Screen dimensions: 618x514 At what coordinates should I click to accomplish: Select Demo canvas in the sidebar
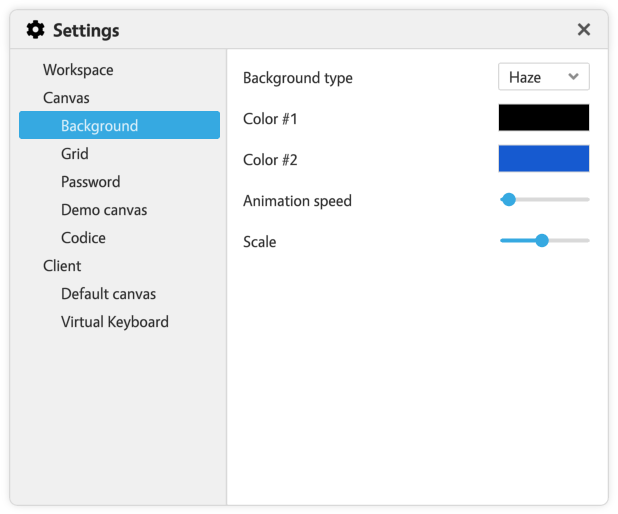click(104, 210)
